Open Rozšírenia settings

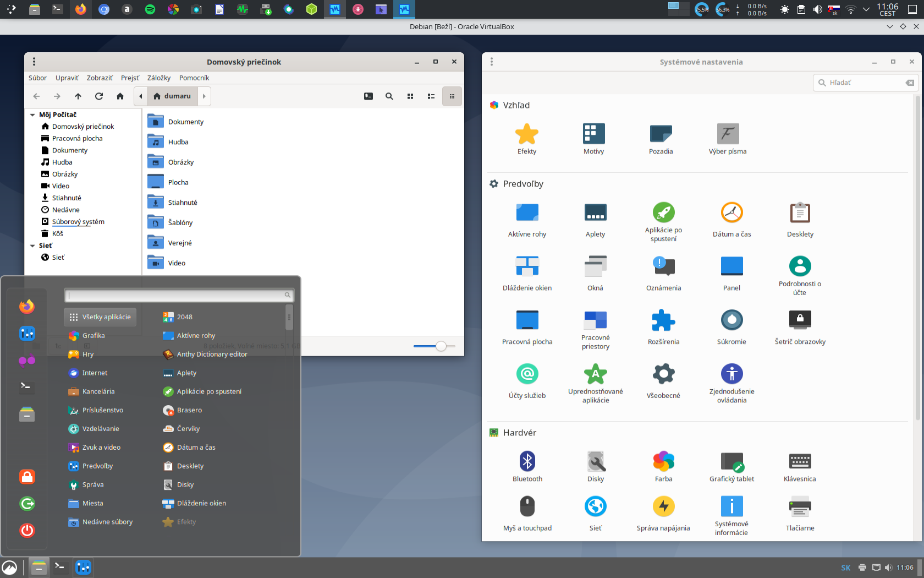point(663,328)
